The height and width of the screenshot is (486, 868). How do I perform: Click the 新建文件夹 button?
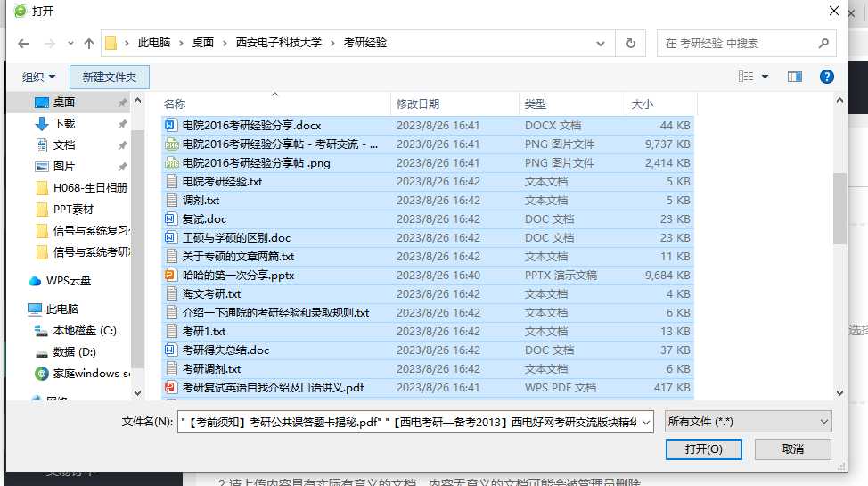[110, 78]
